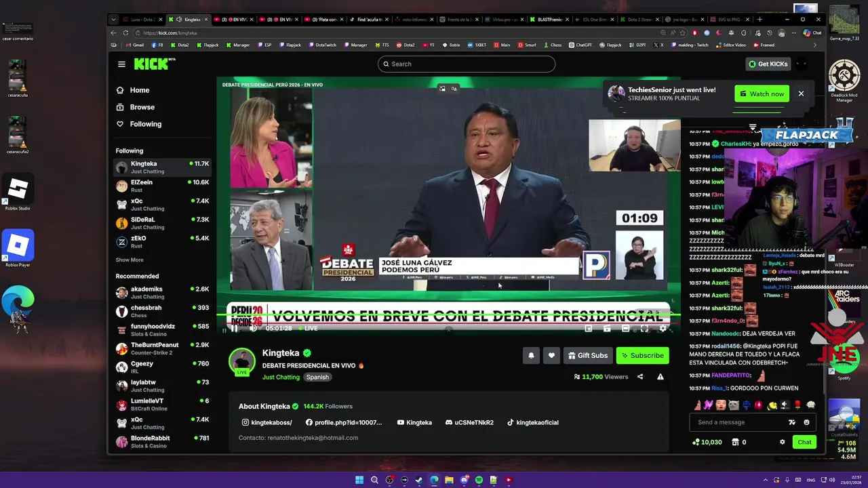Send message with Chat button

pyautogui.click(x=804, y=442)
